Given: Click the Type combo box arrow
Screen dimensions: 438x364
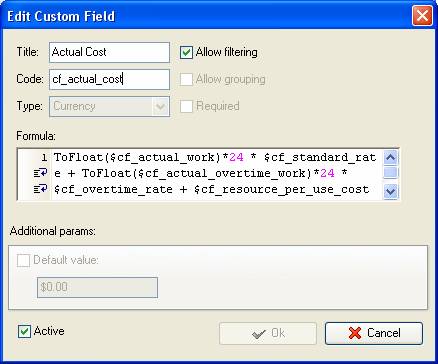Looking at the screenshot, I should (160, 107).
